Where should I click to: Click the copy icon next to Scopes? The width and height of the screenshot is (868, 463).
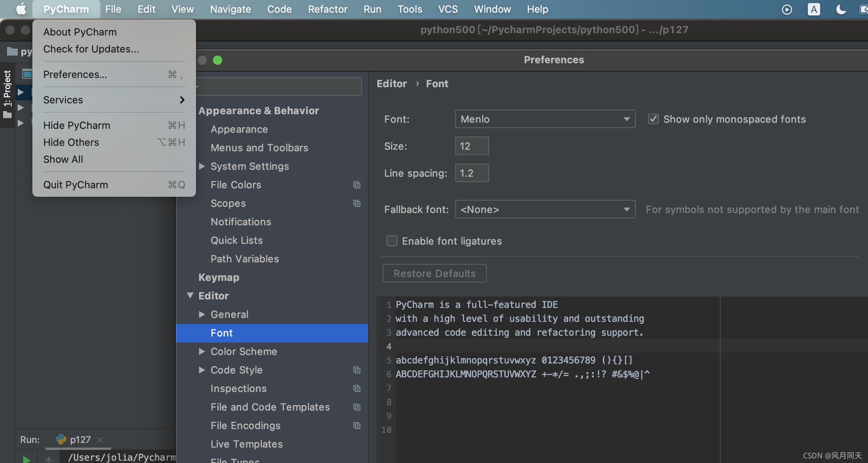[x=357, y=203]
